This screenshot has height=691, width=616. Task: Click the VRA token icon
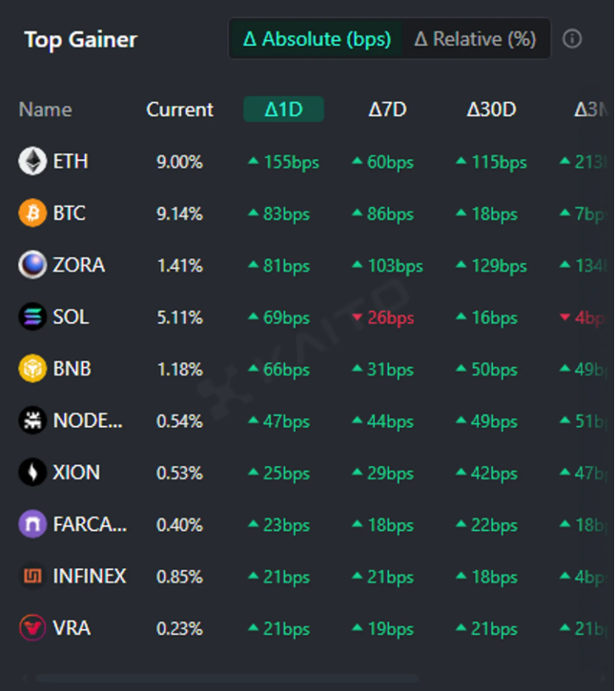point(32,628)
